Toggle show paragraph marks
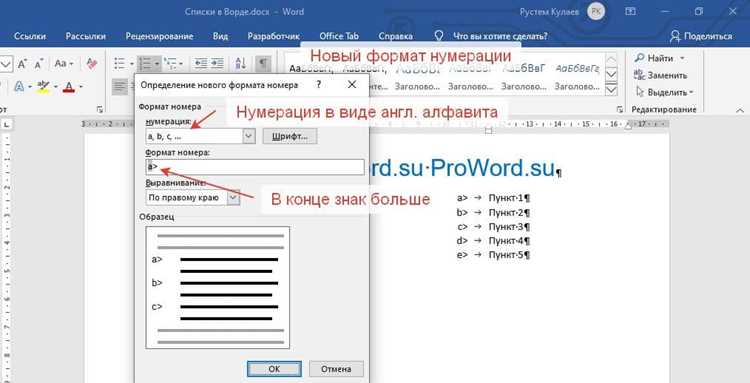Viewport: 750px width, 383px height. point(263,63)
